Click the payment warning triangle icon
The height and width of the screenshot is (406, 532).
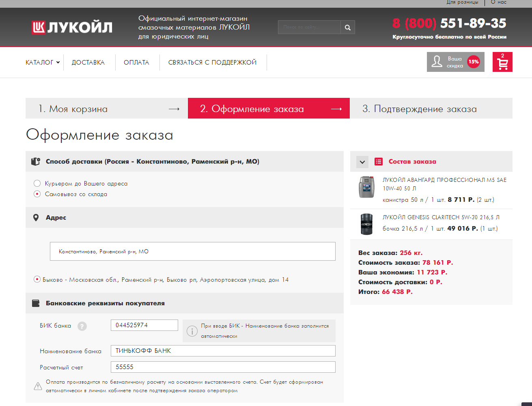click(x=38, y=386)
